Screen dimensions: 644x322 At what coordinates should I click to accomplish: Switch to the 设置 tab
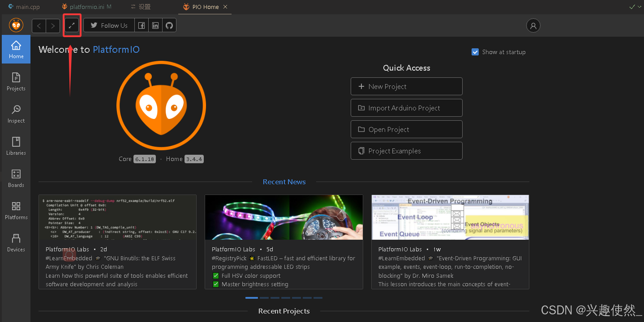[x=141, y=7]
